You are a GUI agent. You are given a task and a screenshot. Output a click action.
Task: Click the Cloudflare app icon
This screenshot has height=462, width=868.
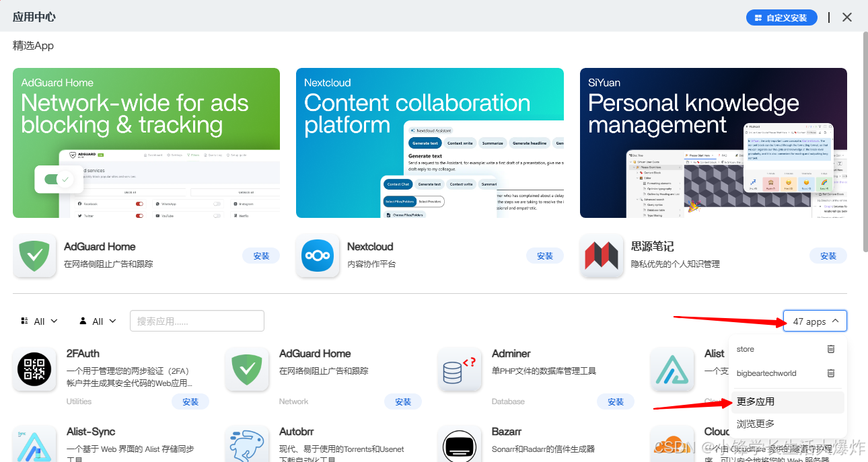click(x=672, y=444)
